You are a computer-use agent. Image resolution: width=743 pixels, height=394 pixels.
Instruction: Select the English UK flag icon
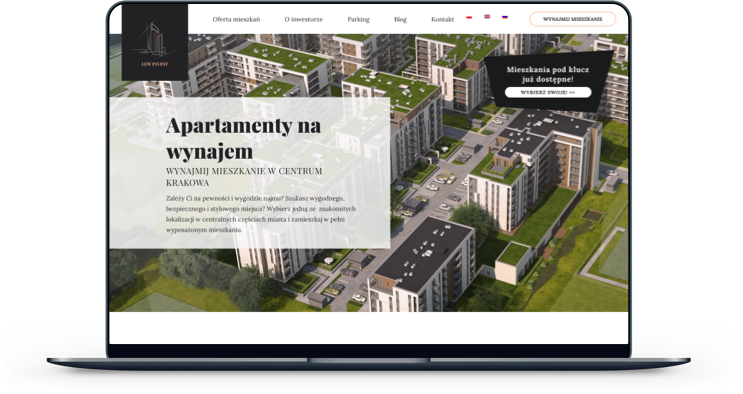tap(487, 17)
